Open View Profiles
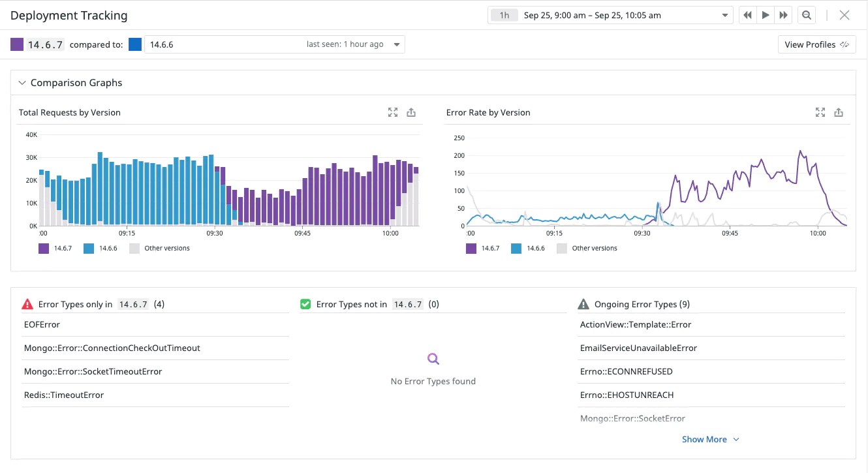 [x=816, y=44]
